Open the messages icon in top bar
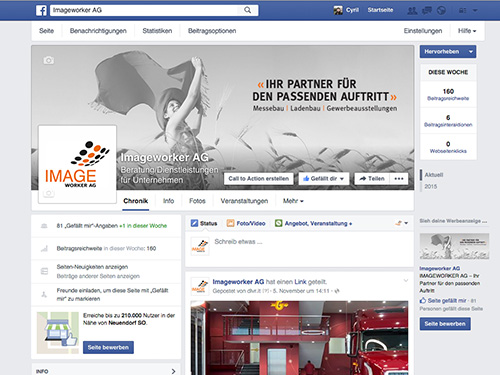 coord(427,10)
